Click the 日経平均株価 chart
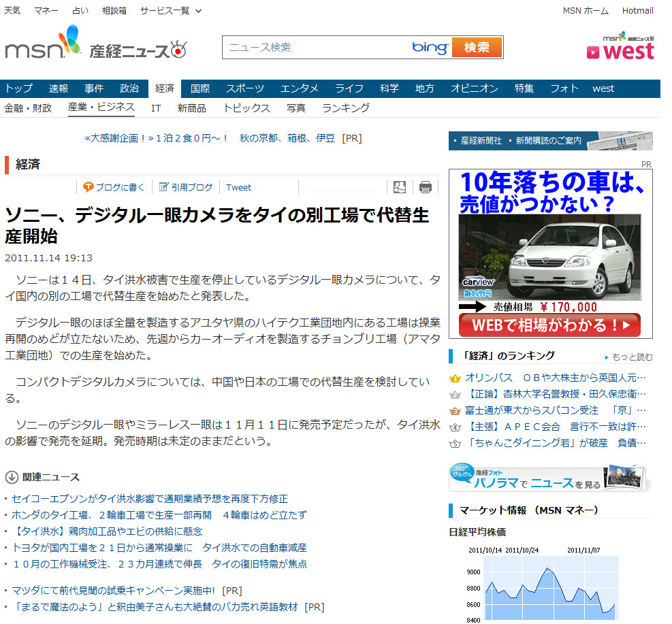Screen dimensions: 672x624 coord(543,585)
